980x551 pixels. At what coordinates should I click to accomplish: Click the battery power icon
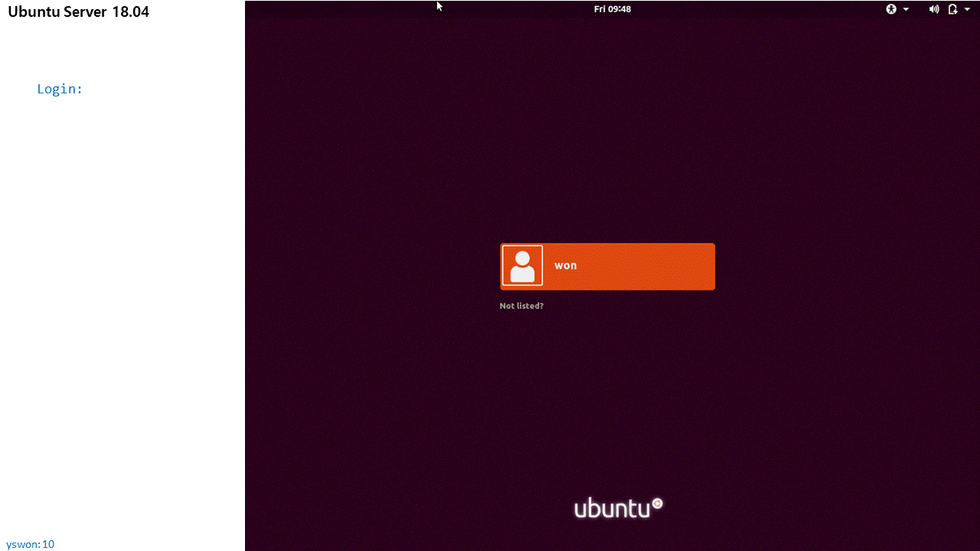tap(952, 9)
